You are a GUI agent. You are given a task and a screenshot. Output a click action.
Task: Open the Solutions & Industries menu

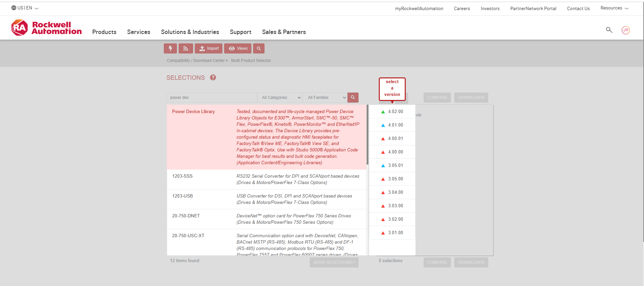[190, 32]
